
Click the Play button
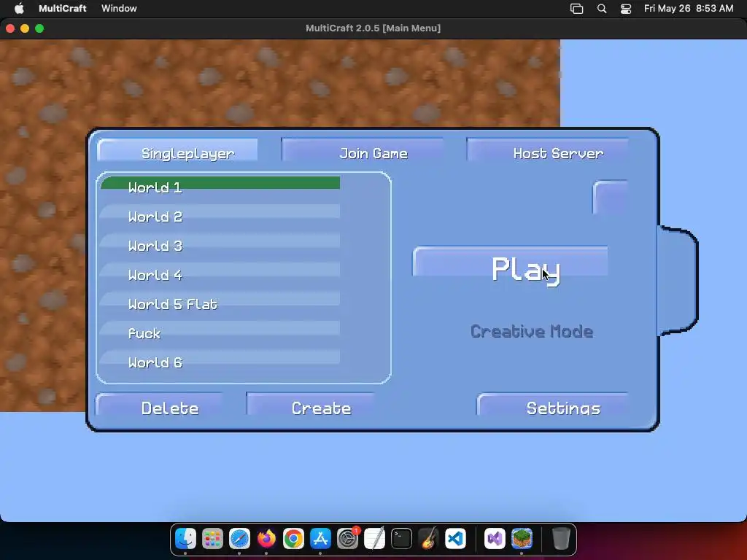pyautogui.click(x=510, y=262)
